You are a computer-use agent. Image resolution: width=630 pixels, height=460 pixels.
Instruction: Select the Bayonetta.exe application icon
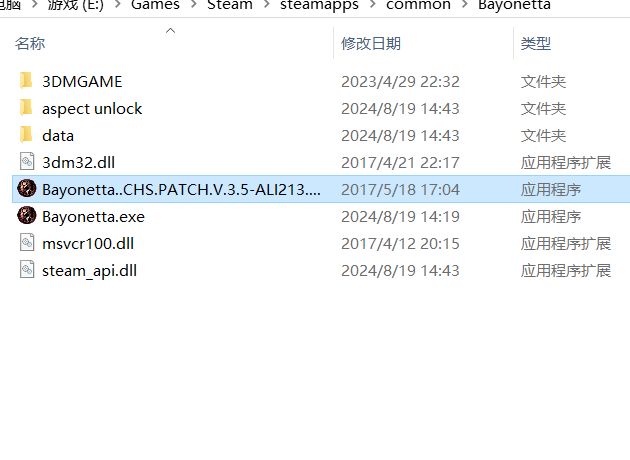pos(27,215)
